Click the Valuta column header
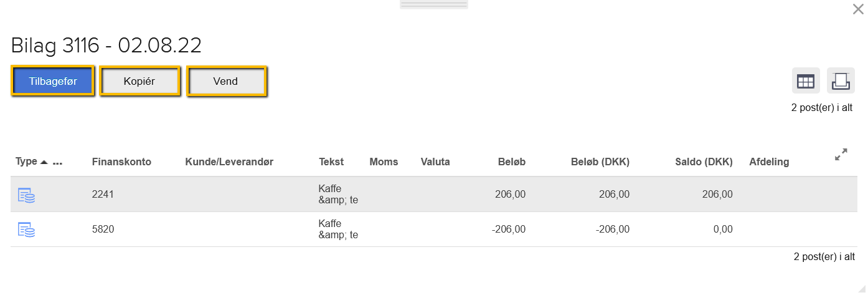868x295 pixels. click(x=435, y=162)
